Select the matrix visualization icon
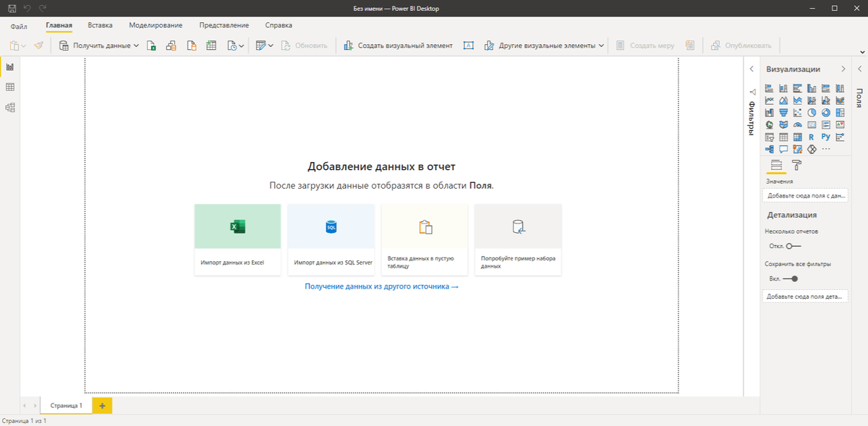Screen dimensions: 868x426 coord(798,137)
